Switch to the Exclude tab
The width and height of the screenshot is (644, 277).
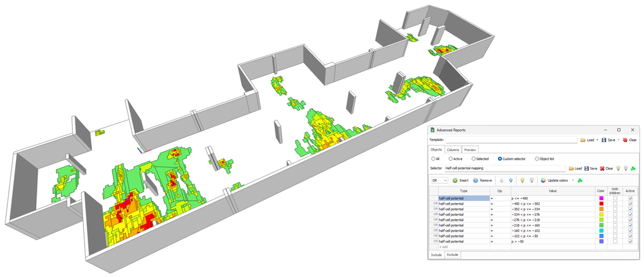pos(453,255)
